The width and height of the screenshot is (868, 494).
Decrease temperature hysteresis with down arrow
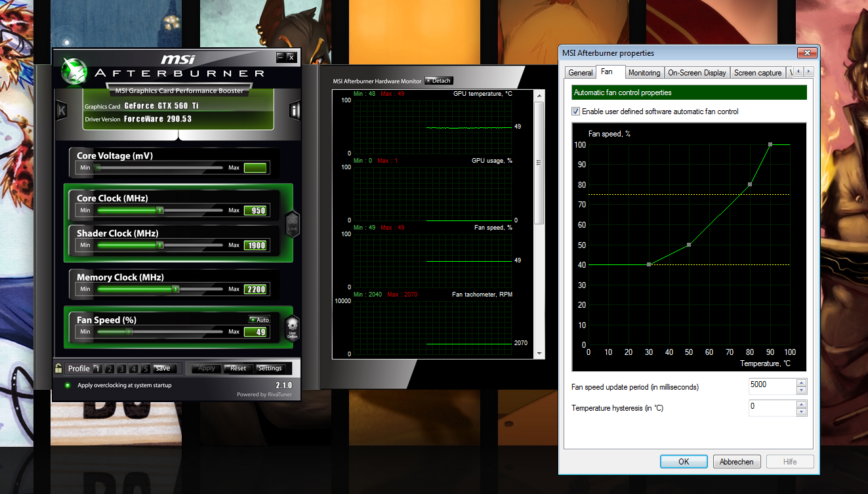[x=801, y=411]
